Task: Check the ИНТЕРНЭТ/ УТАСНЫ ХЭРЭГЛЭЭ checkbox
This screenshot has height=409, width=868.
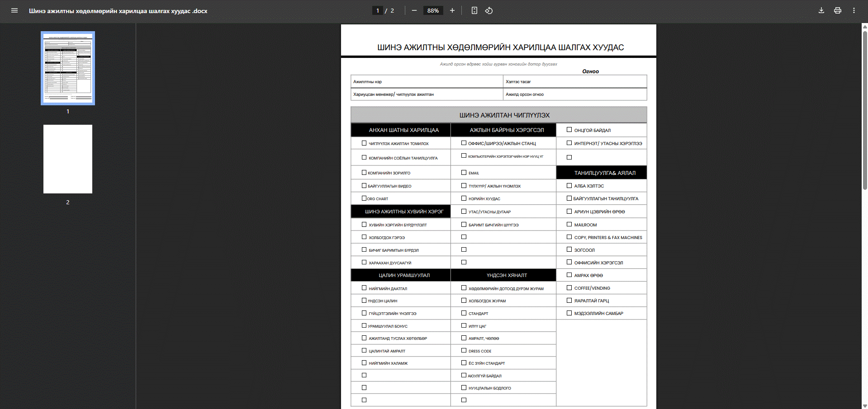Action: pyautogui.click(x=569, y=143)
